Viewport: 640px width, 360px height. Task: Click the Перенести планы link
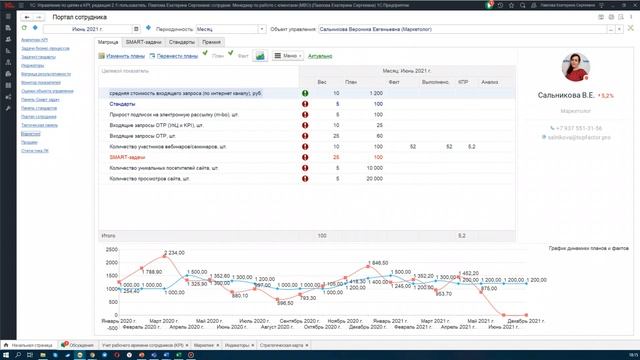[x=177, y=56]
